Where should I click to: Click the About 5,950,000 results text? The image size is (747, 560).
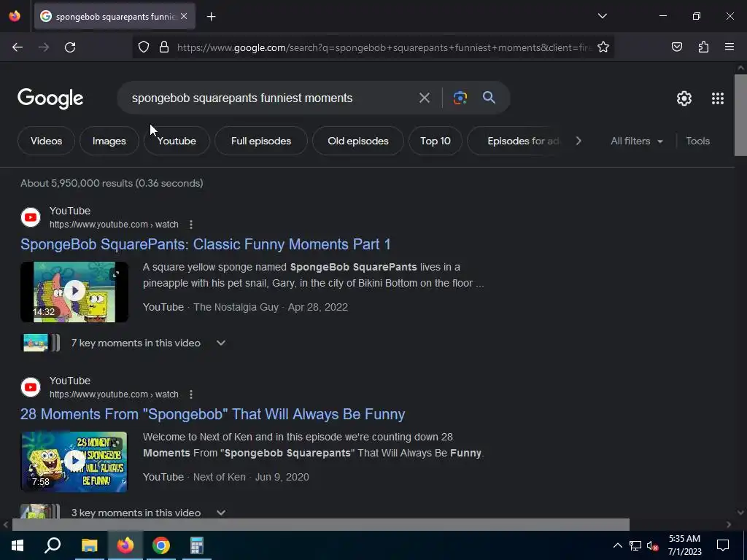coord(112,183)
